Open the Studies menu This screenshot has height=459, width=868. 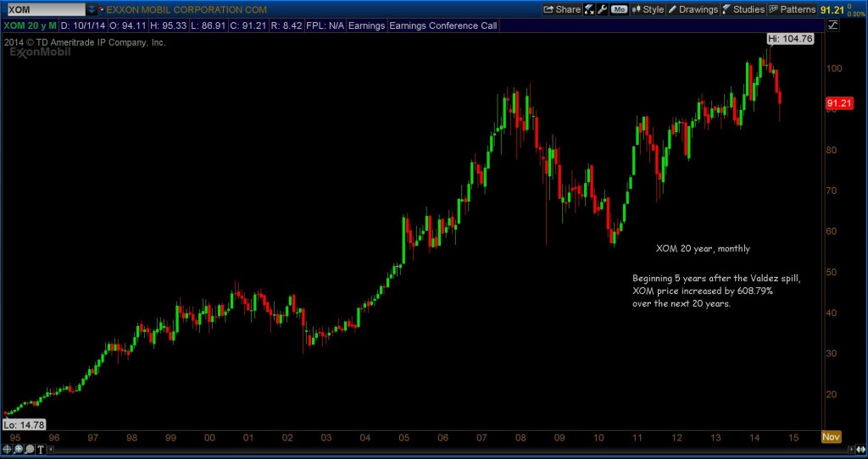point(743,9)
